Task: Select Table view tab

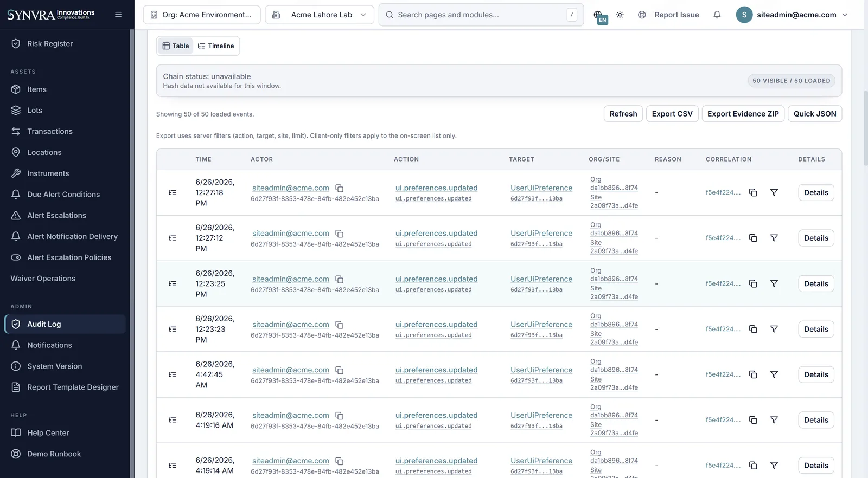Action: point(176,46)
